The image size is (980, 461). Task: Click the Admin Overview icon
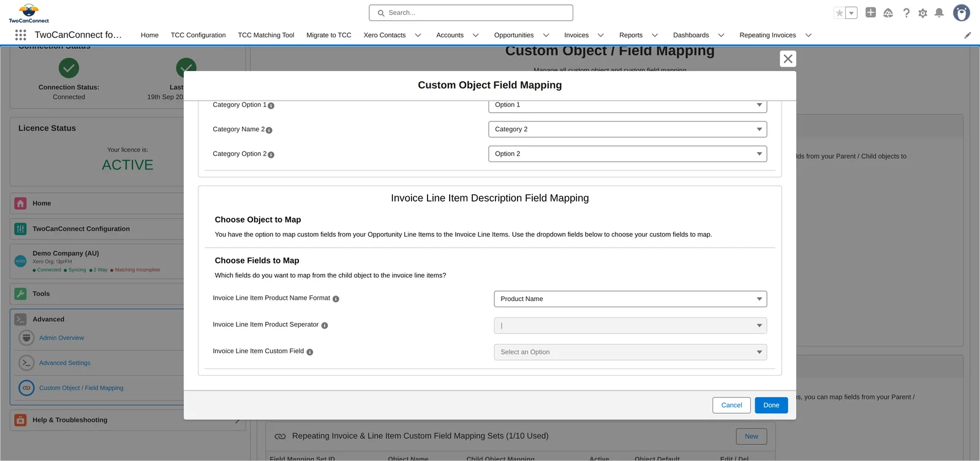[x=26, y=338]
